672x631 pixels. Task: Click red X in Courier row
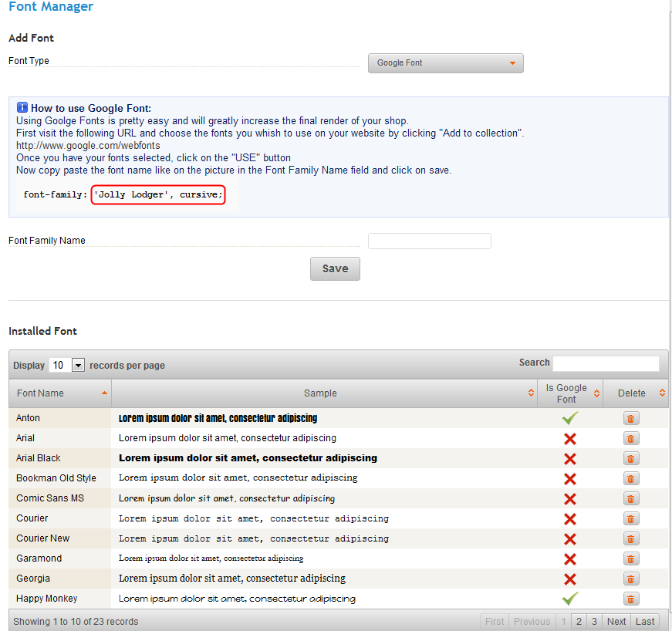click(x=570, y=519)
